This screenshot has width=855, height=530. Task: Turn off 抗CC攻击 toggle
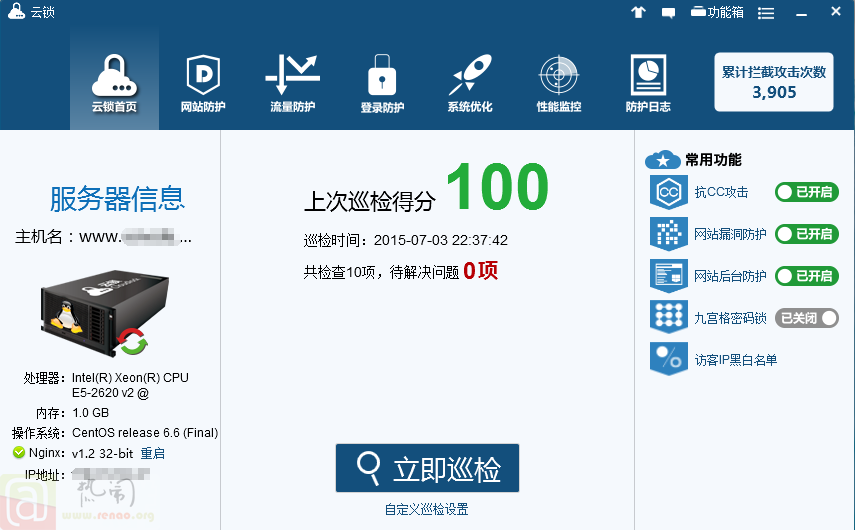tap(806, 192)
